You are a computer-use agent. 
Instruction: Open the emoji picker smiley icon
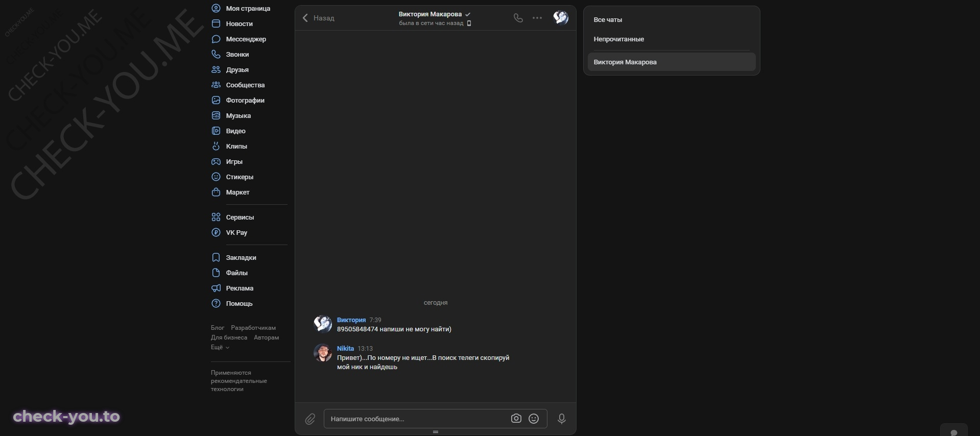(x=534, y=419)
